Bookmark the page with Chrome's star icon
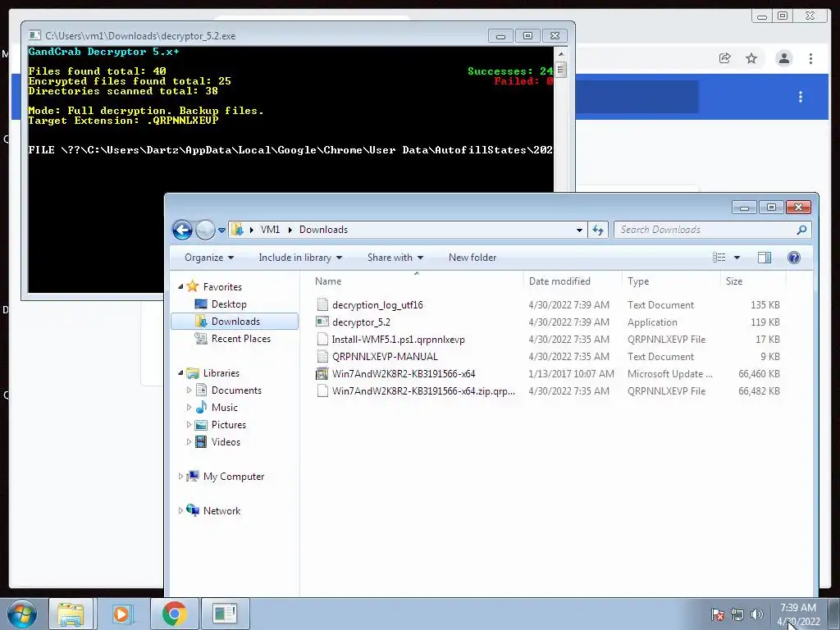 click(x=751, y=58)
